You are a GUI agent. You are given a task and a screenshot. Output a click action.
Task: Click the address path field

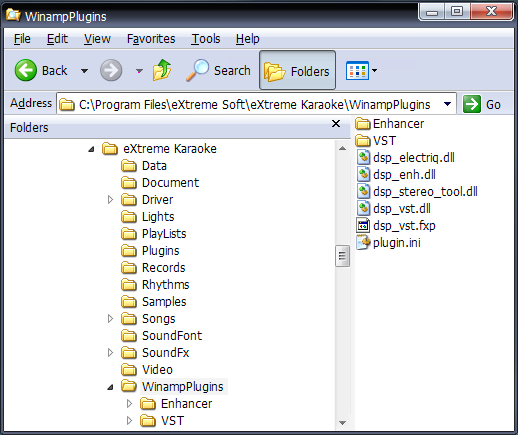click(256, 104)
